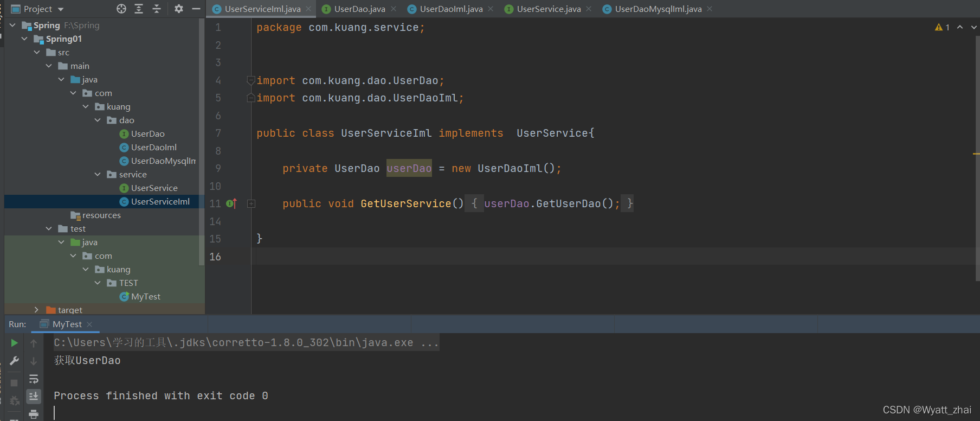Collapse the Spring01 module node
Viewport: 980px width, 421px height.
pyautogui.click(x=24, y=39)
